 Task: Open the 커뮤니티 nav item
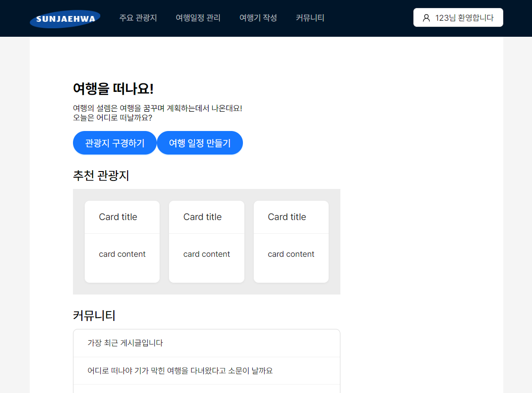point(310,17)
